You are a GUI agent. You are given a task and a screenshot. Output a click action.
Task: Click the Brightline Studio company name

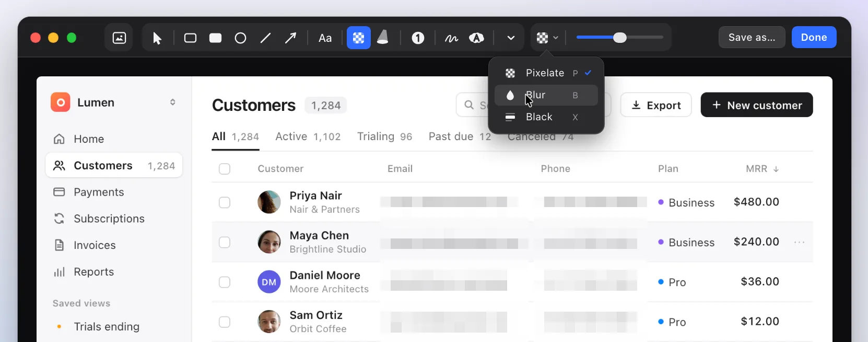tap(328, 249)
